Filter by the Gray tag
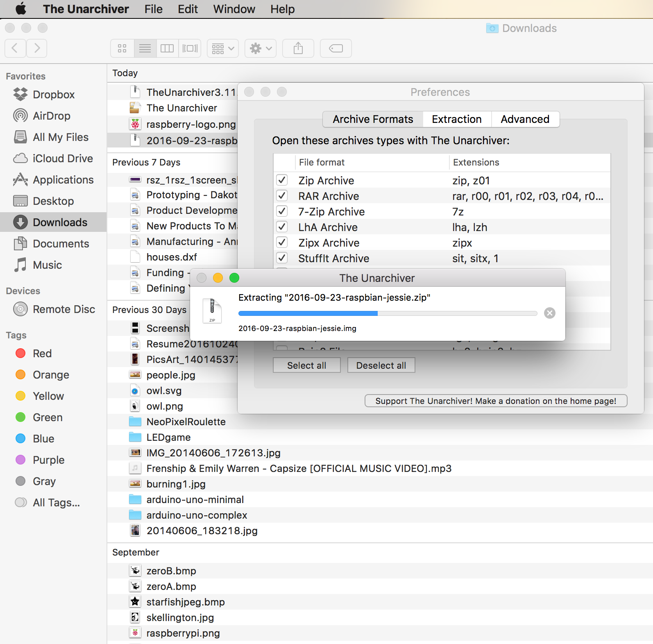653x644 pixels. (x=53, y=481)
